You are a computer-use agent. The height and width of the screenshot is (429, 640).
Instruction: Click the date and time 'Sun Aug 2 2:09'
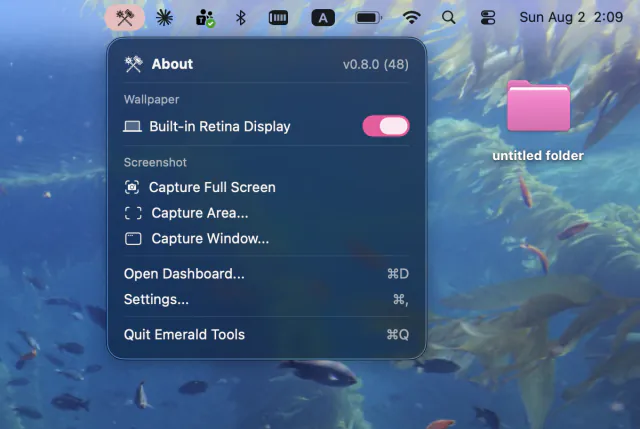571,18
